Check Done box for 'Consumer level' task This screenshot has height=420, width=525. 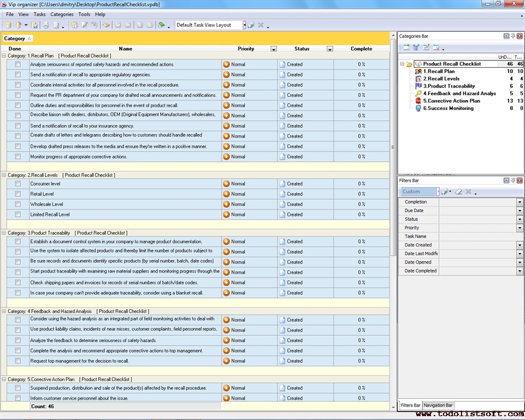(x=17, y=184)
